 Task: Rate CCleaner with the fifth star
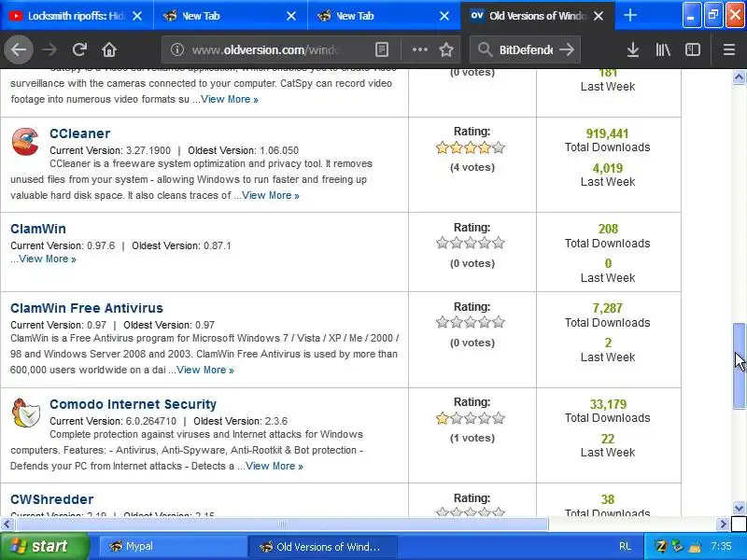499,147
